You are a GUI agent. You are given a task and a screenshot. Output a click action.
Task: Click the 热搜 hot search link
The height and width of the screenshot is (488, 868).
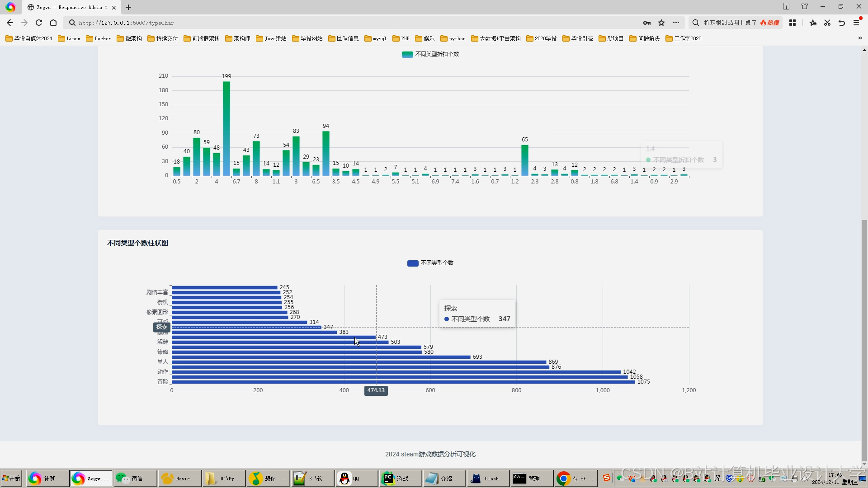(x=770, y=23)
